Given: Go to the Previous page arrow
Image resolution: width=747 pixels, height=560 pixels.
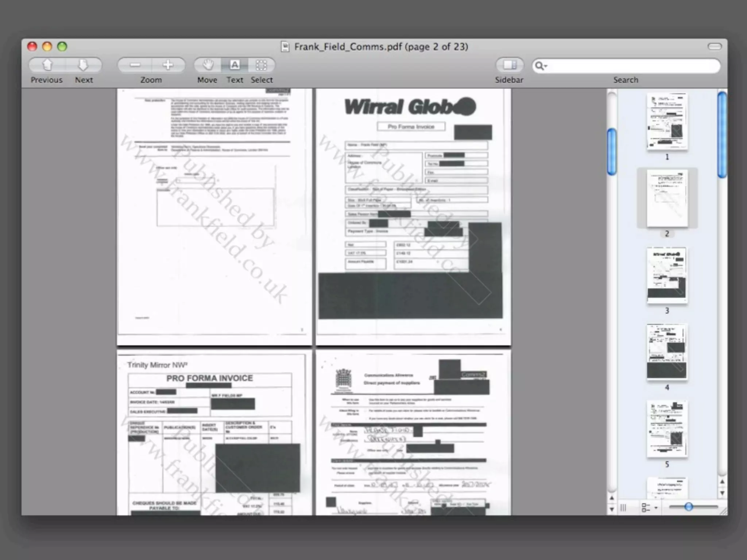Looking at the screenshot, I should point(47,65).
